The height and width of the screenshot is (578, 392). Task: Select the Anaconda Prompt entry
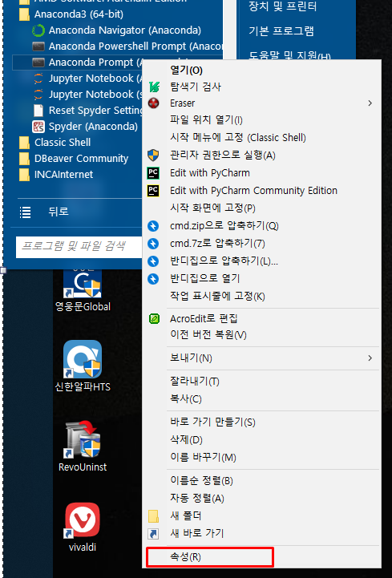(95, 63)
